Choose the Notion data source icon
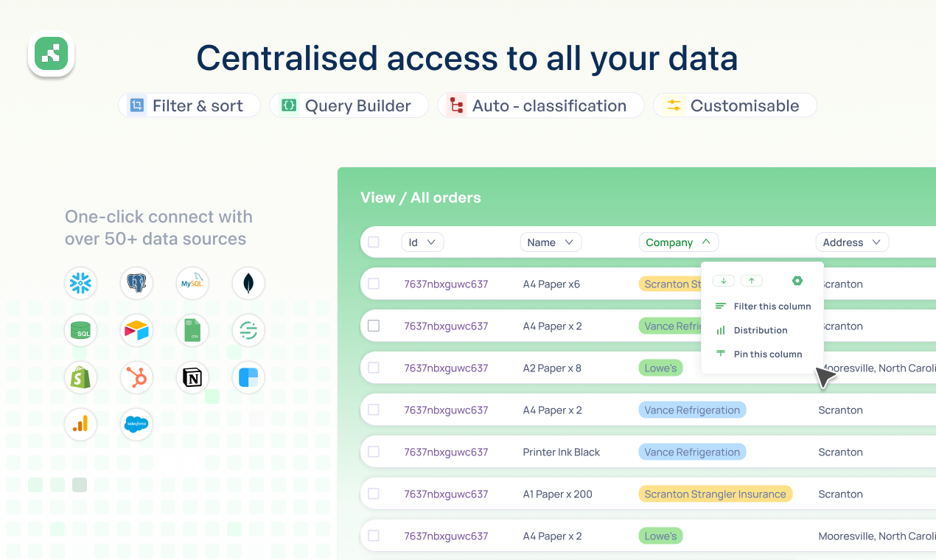The height and width of the screenshot is (560, 936). (x=192, y=378)
